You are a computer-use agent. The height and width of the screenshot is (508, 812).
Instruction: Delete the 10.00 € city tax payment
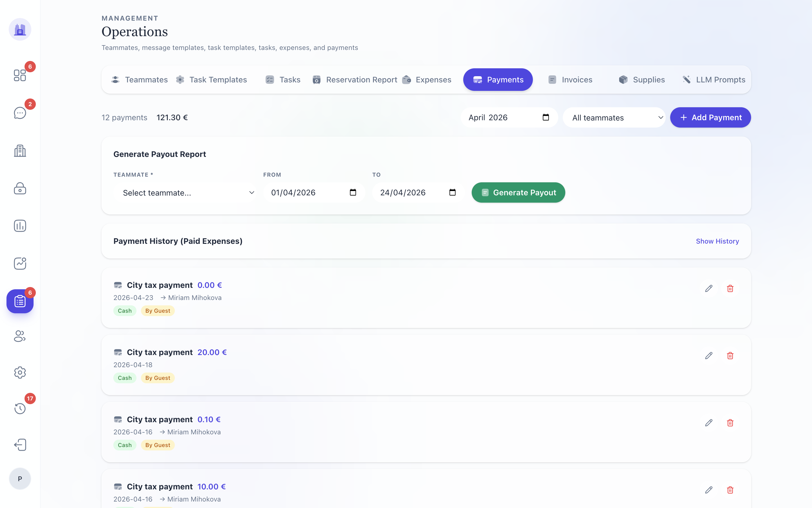point(730,490)
